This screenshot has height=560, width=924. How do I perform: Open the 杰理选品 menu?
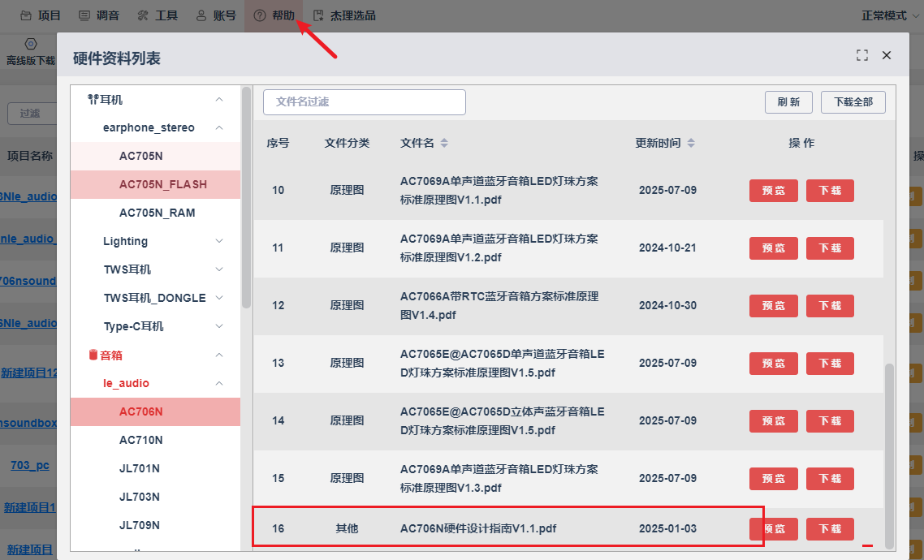(344, 15)
